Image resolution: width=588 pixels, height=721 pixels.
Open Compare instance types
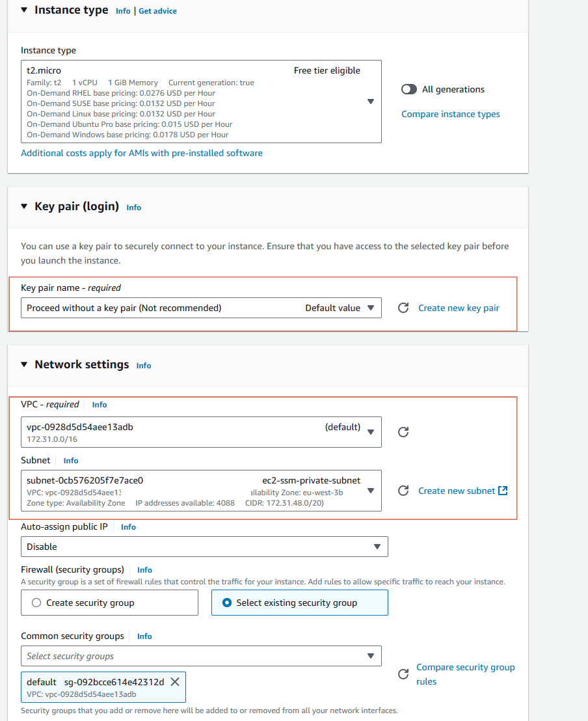450,114
